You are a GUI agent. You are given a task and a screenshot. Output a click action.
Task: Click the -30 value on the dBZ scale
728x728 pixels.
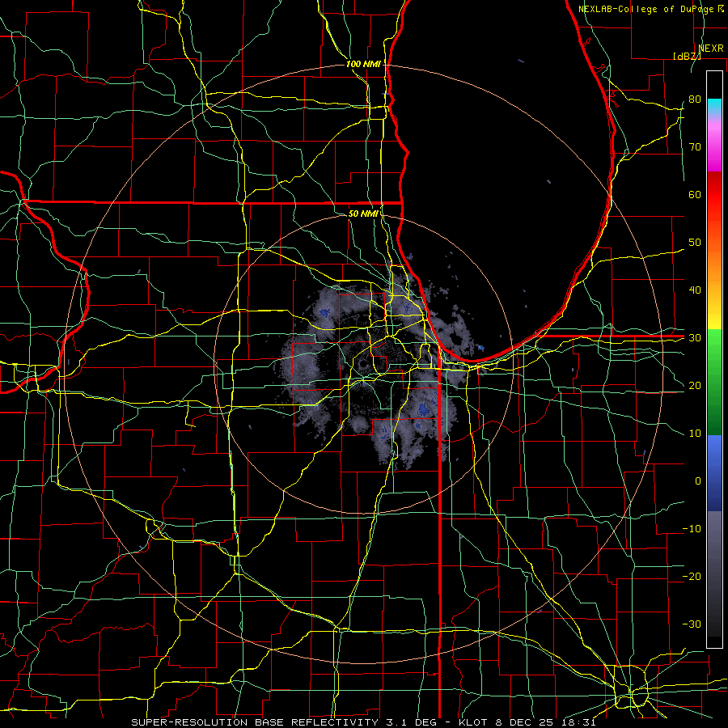click(x=692, y=624)
